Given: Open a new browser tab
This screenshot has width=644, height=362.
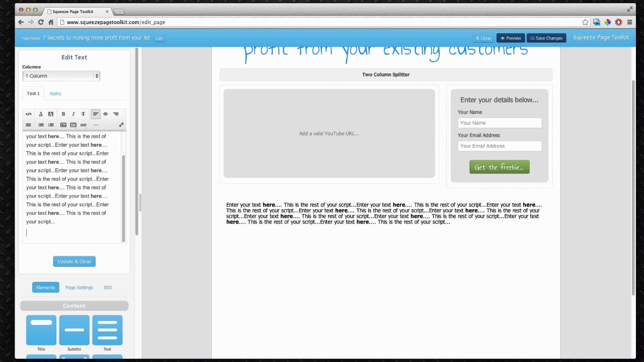Looking at the screenshot, I should (x=119, y=12).
